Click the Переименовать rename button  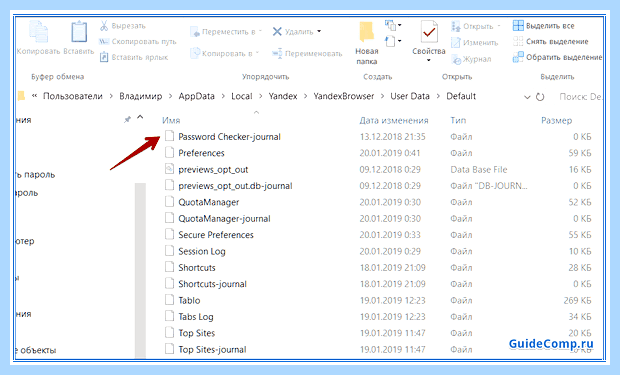[x=307, y=53]
